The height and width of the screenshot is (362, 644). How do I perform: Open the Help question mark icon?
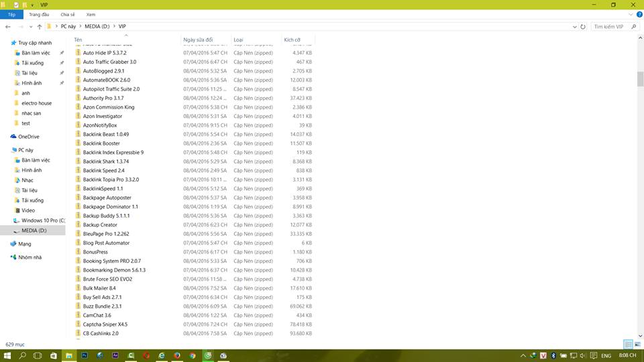tap(639, 14)
